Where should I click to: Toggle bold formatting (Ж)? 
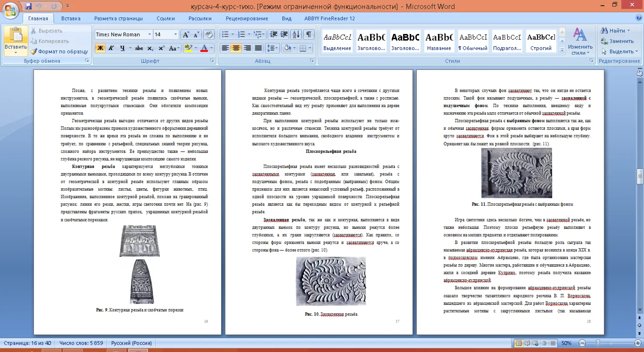[100, 48]
